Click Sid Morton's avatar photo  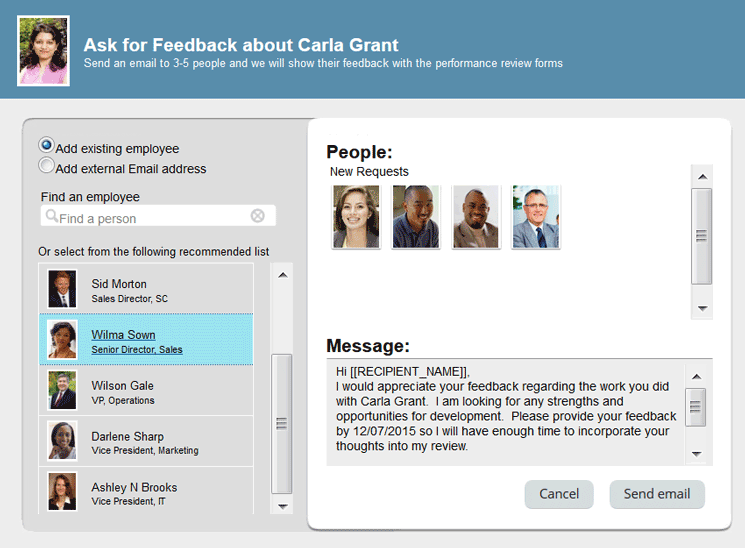coord(62,289)
